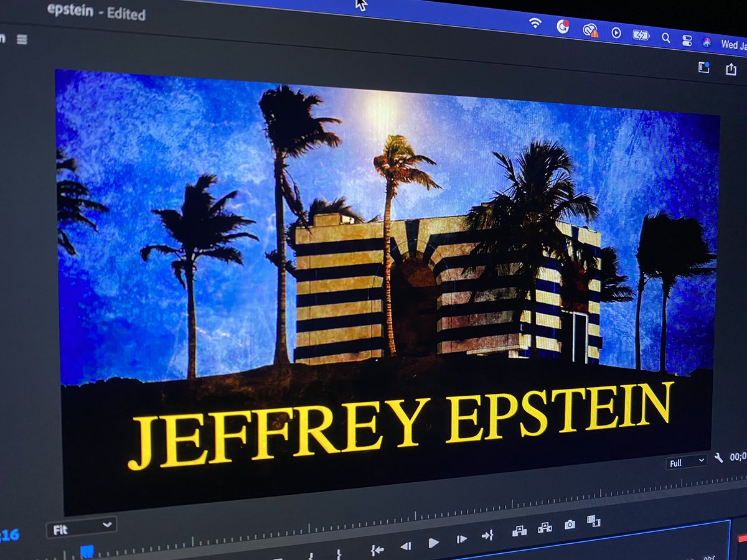
Task: Click the Quick Export share icon
Action: (x=731, y=69)
